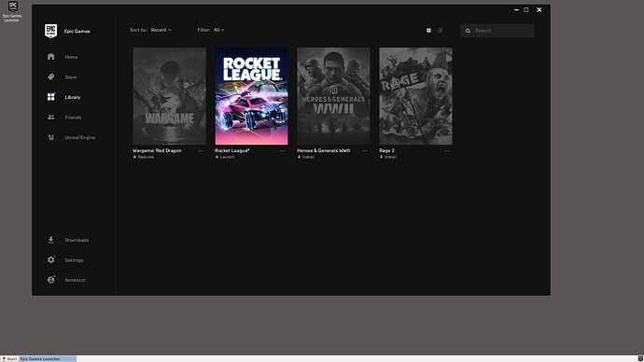Viewport: 644px width, 362px height.
Task: Open options menu for Wargame: Red Dragon
Action: tap(201, 150)
